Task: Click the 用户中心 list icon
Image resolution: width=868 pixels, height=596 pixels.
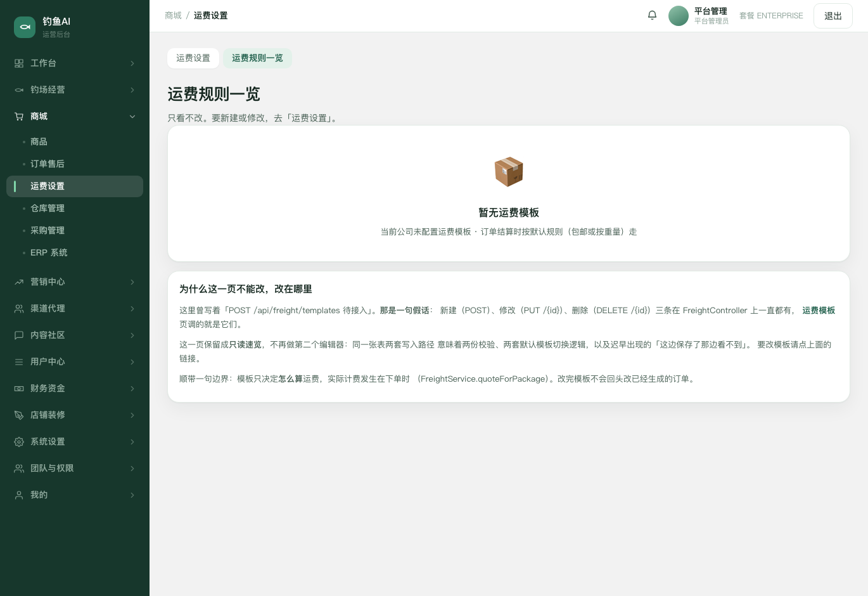Action: (x=19, y=362)
